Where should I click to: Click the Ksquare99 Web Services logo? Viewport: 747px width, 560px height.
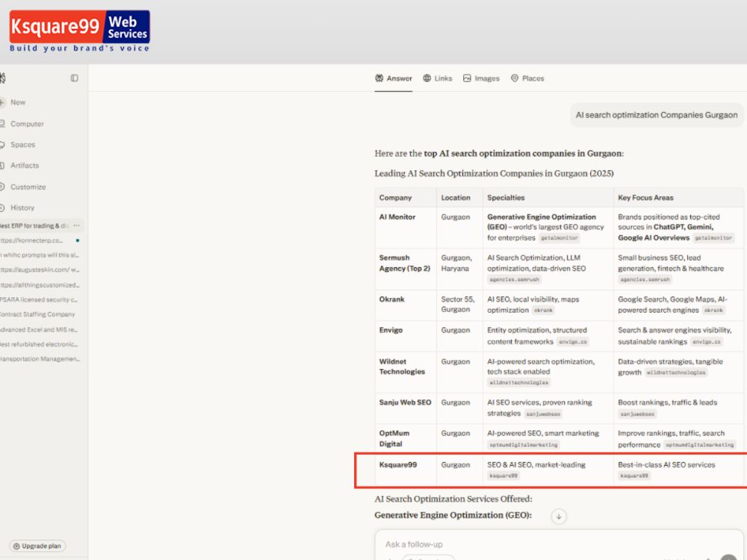tap(80, 31)
